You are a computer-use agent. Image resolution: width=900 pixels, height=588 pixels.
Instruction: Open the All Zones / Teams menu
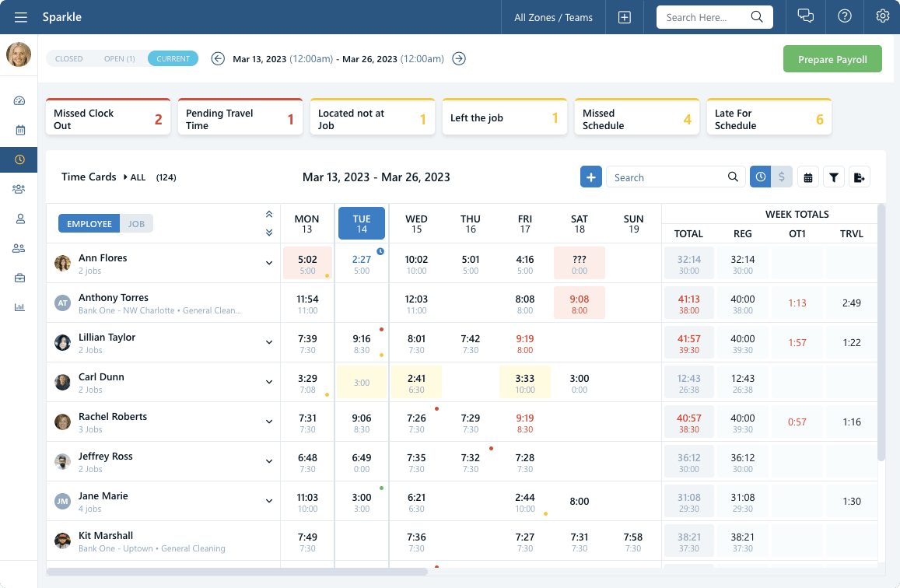pyautogui.click(x=552, y=16)
